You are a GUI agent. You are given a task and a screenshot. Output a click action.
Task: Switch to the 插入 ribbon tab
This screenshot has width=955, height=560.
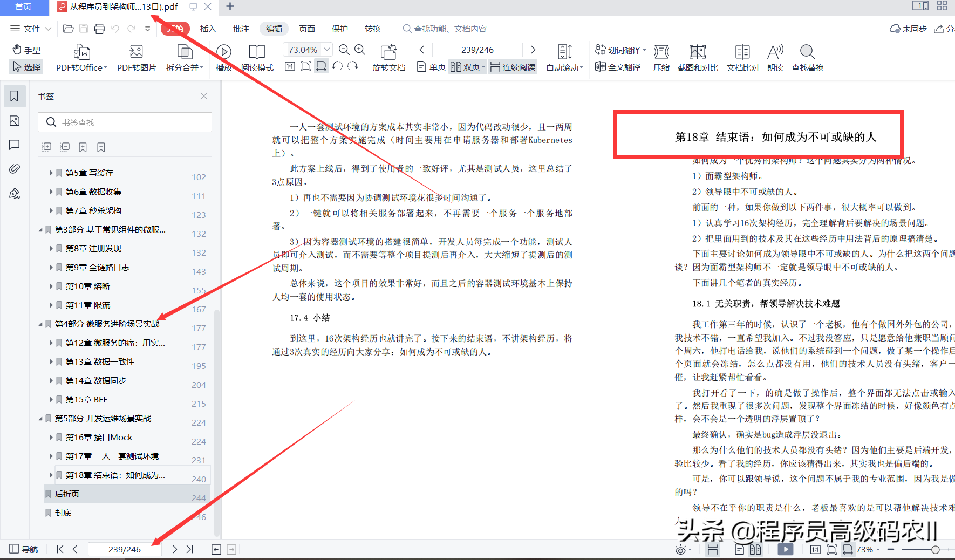[x=208, y=29]
